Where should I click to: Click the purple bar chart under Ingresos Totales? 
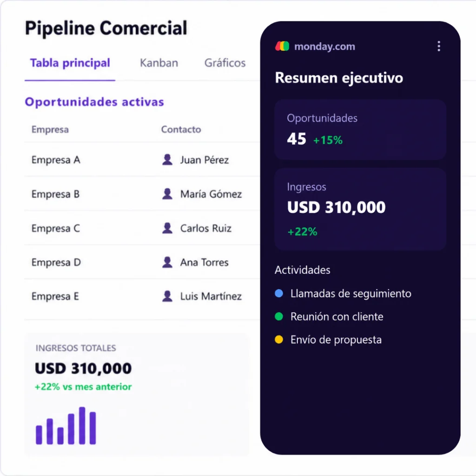pos(66,426)
